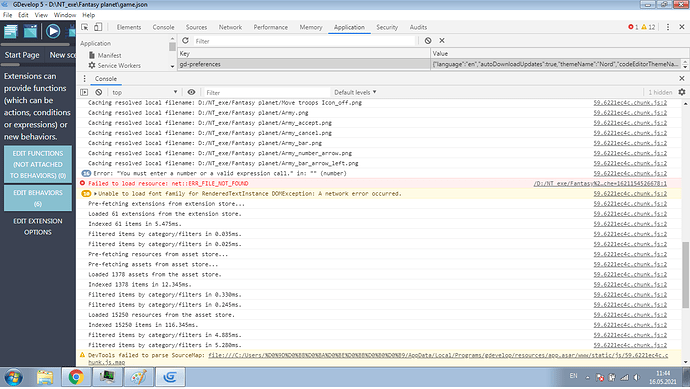
Task: Open the Window menu
Action: [65, 15]
